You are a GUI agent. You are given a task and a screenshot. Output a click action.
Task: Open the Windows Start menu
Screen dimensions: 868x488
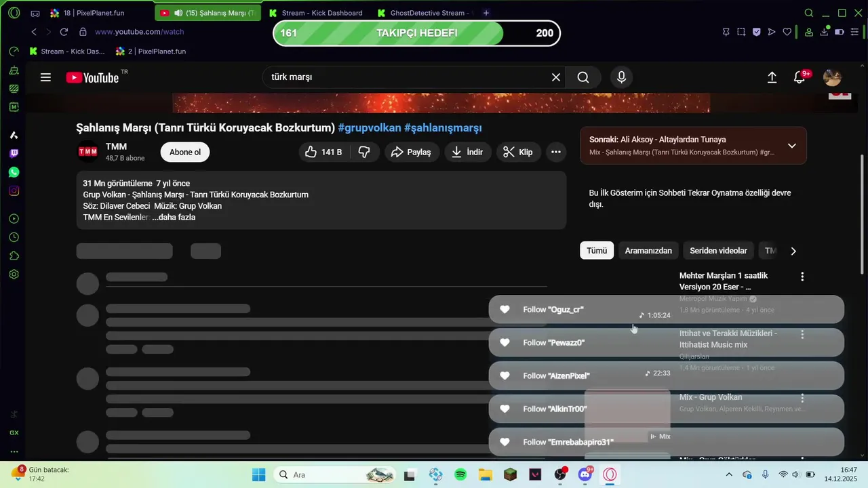pos(259,474)
